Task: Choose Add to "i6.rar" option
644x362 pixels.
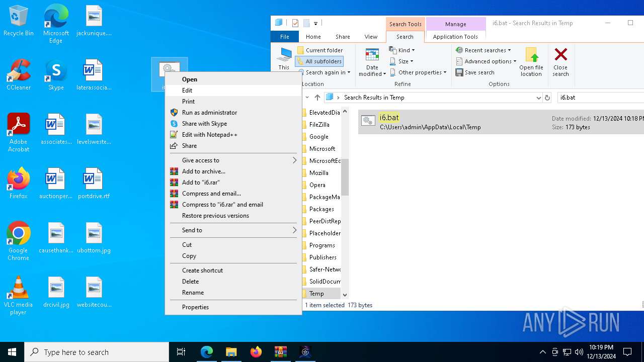Action: (233, 183)
